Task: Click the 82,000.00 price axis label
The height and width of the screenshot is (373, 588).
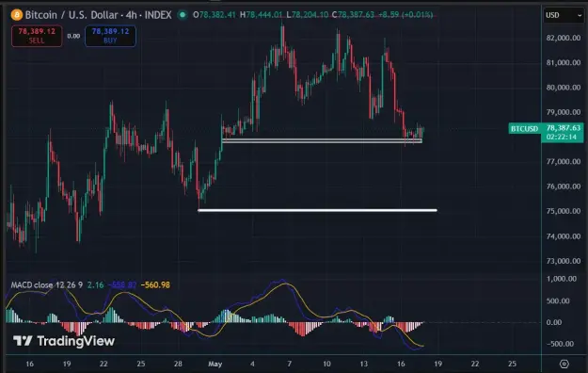Action: click(x=564, y=38)
